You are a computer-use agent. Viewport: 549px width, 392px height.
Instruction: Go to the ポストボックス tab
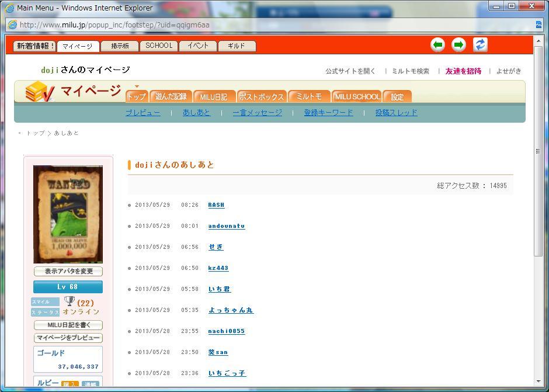coord(261,96)
